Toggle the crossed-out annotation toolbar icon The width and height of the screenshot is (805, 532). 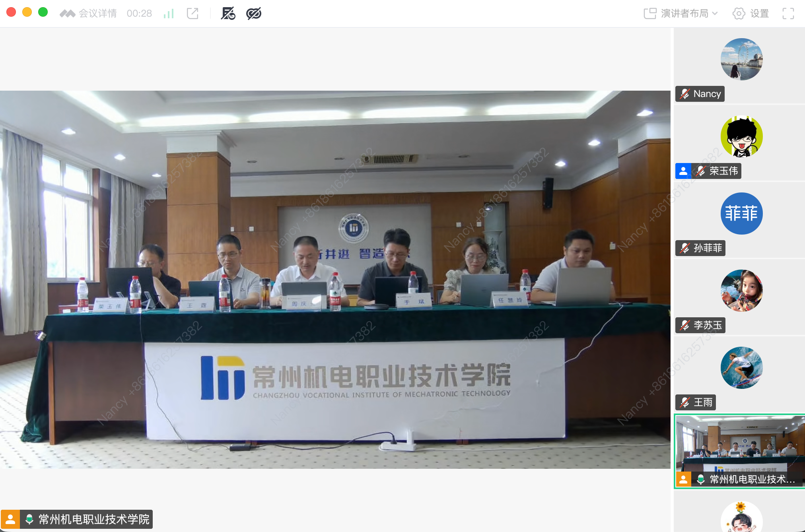point(228,14)
